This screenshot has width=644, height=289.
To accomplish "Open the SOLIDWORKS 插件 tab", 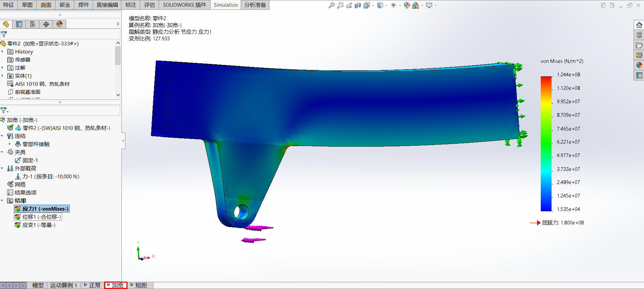I will 184,5.
